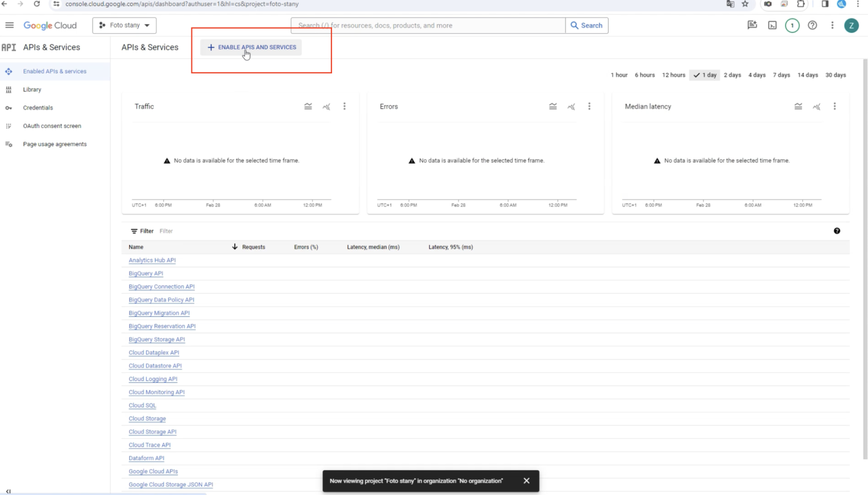This screenshot has width=868, height=495.
Task: Open the browser side panel icon
Action: click(x=825, y=4)
